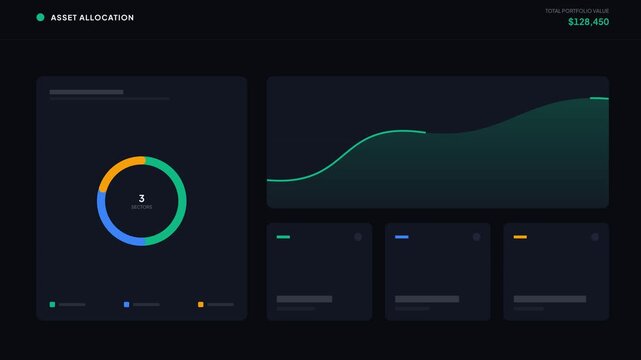Click the ASSET ALLOCATION title
Screen dimensions: 641x360
(92, 18)
